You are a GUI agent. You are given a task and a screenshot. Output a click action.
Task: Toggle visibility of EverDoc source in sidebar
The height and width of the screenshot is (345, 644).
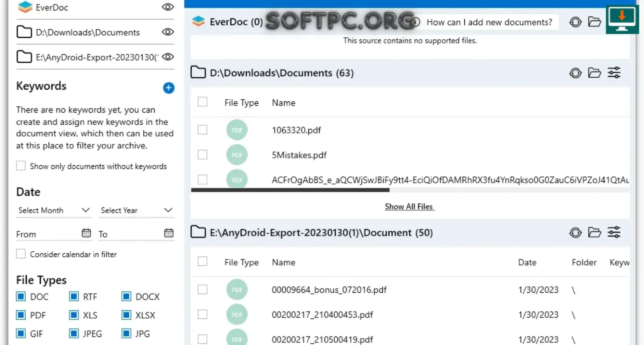pos(168,7)
